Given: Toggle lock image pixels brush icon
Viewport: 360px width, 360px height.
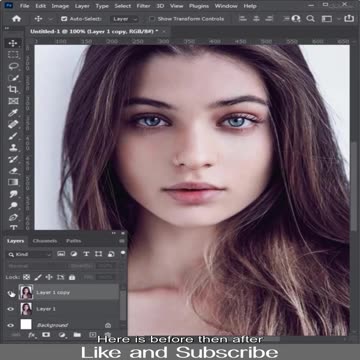Looking at the screenshot, I should [38, 277].
